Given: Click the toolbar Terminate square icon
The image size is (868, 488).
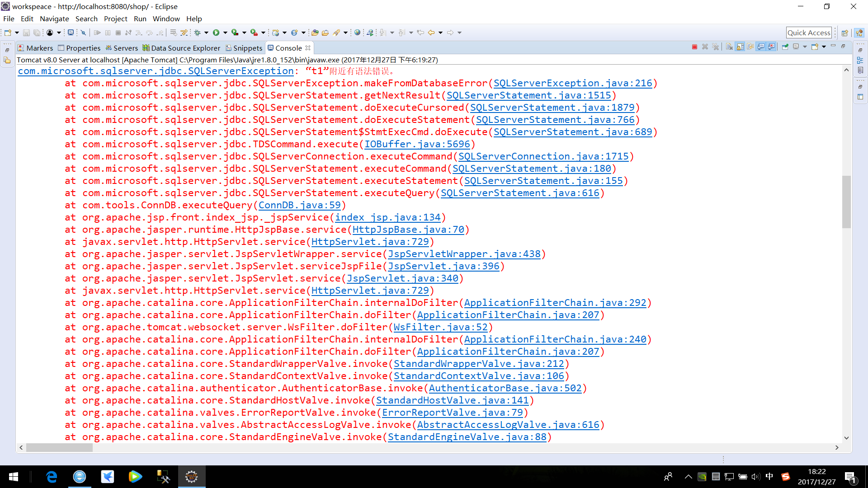Looking at the screenshot, I should click(x=118, y=33).
